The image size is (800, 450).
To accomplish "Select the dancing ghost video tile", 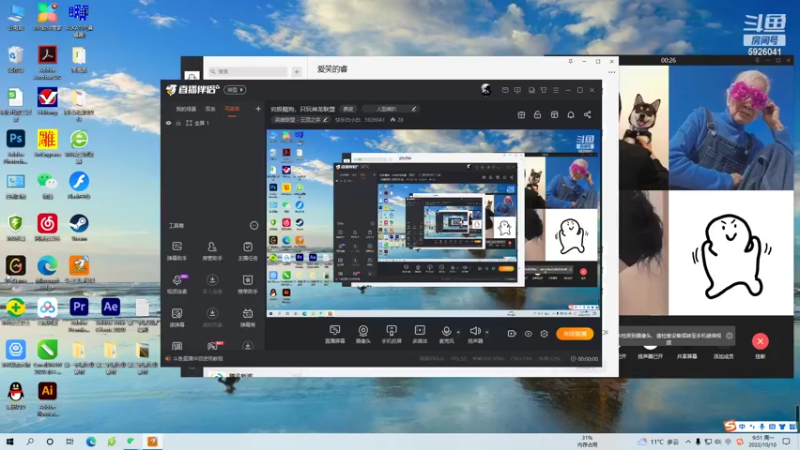I will pos(731,253).
